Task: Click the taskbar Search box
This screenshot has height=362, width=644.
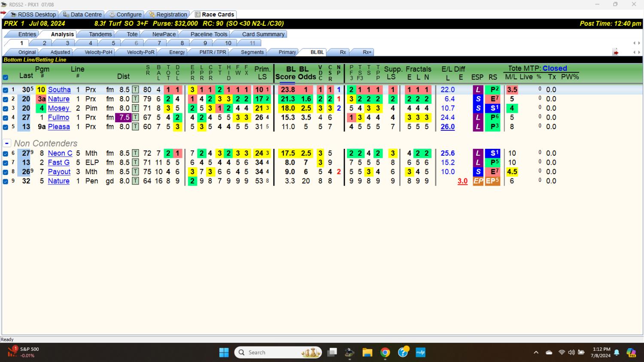Action: (278, 353)
